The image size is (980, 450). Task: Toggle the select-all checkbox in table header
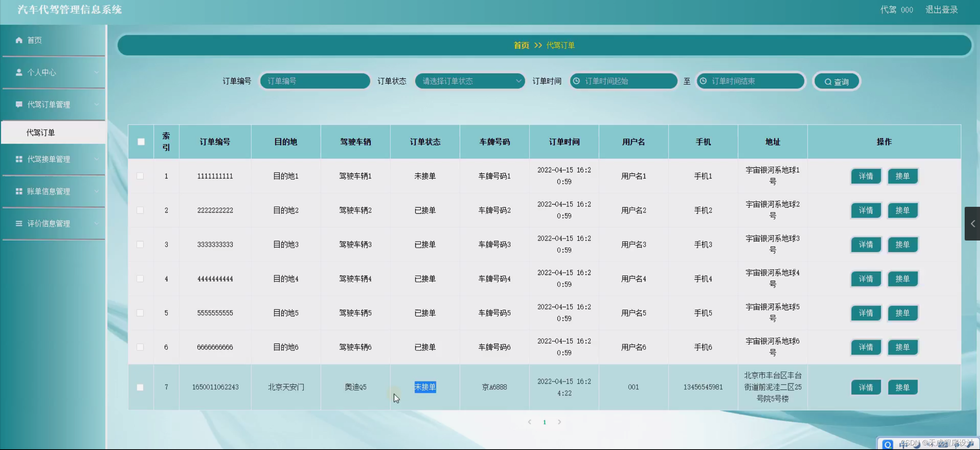[141, 141]
